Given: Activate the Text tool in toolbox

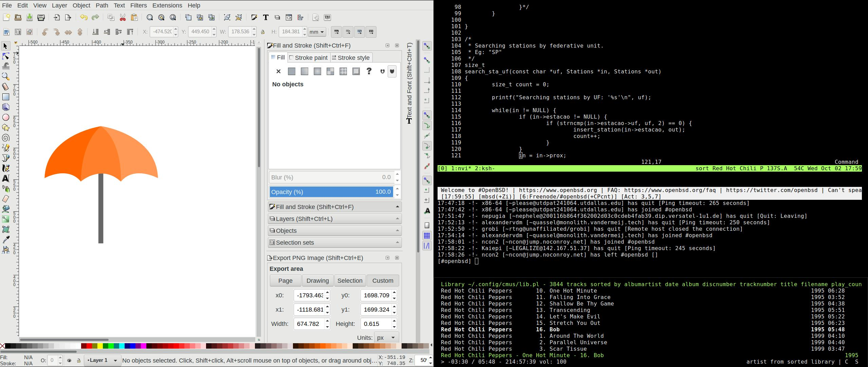Looking at the screenshot, I should (6, 178).
